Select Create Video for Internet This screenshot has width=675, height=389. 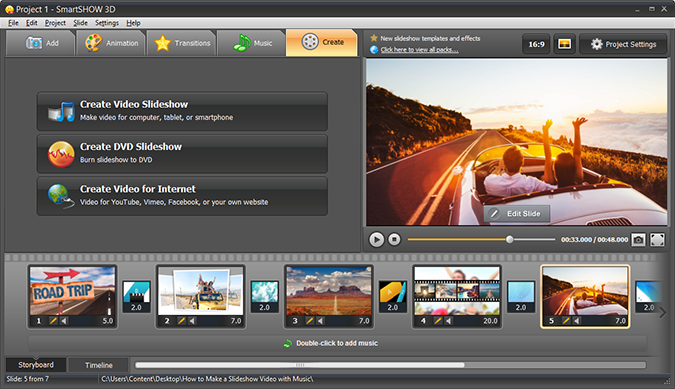[182, 195]
